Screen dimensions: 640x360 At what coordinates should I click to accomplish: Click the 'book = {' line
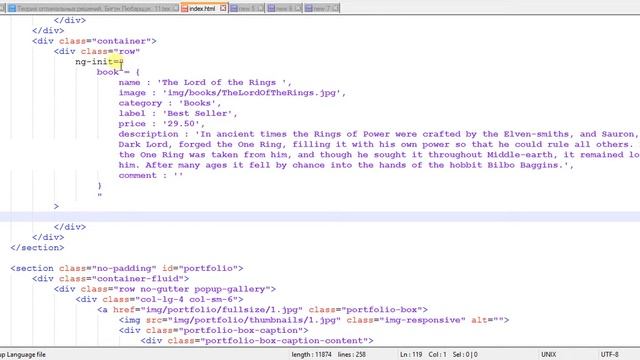click(x=118, y=72)
